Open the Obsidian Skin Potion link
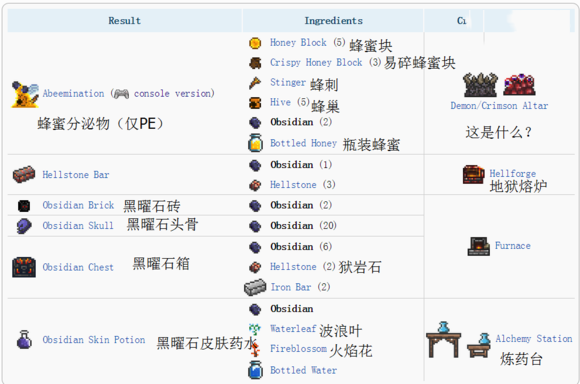Screen dimensions: 580x384 click(94, 340)
